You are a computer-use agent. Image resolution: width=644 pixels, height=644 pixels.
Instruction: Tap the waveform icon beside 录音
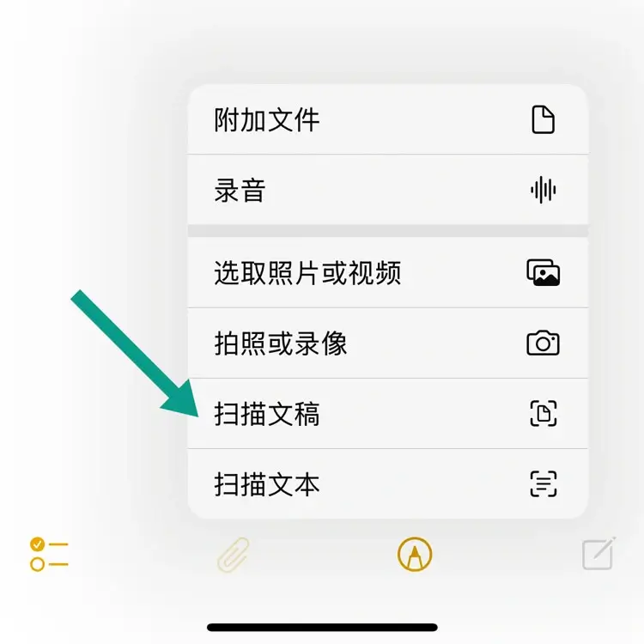coord(543,190)
